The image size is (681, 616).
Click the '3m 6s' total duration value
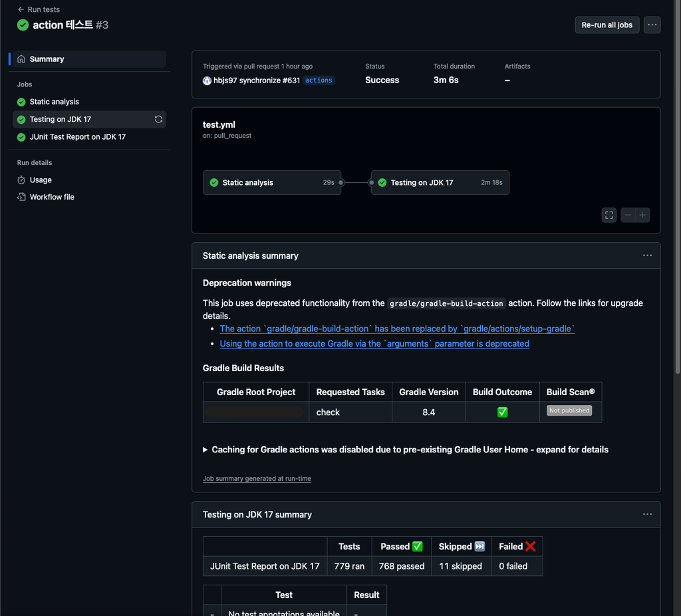[446, 80]
